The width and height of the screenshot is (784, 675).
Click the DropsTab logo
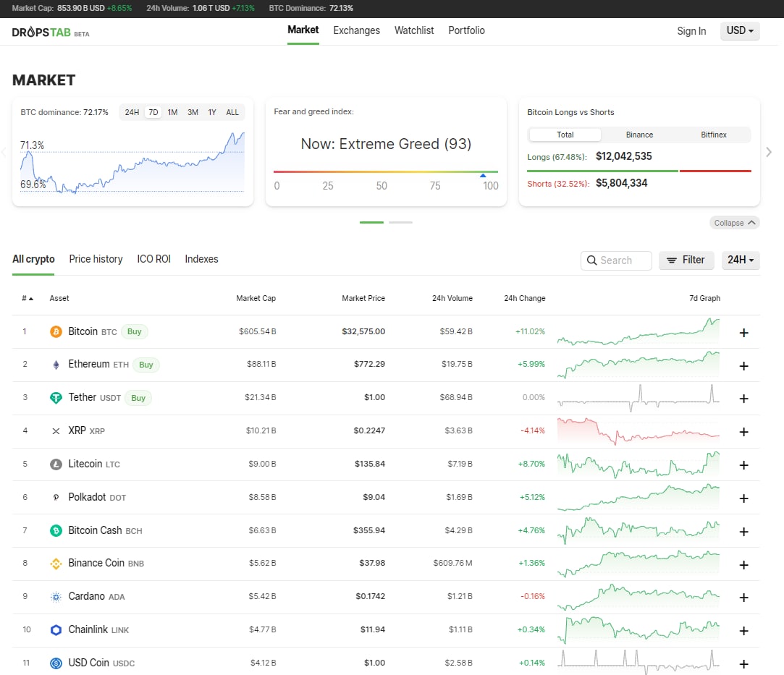[51, 33]
